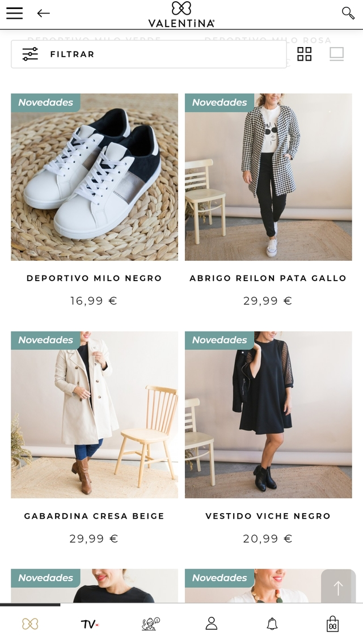The width and height of the screenshot is (363, 644).
Task: Open notifications bell icon
Action: [272, 624]
